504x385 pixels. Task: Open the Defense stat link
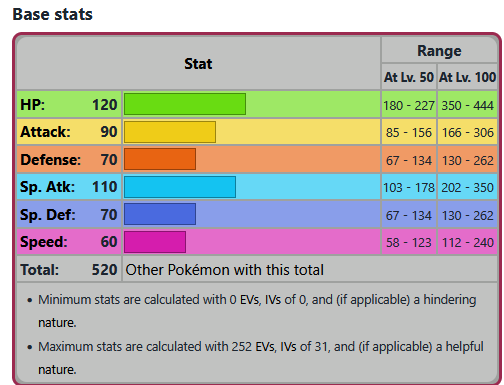tap(50, 160)
